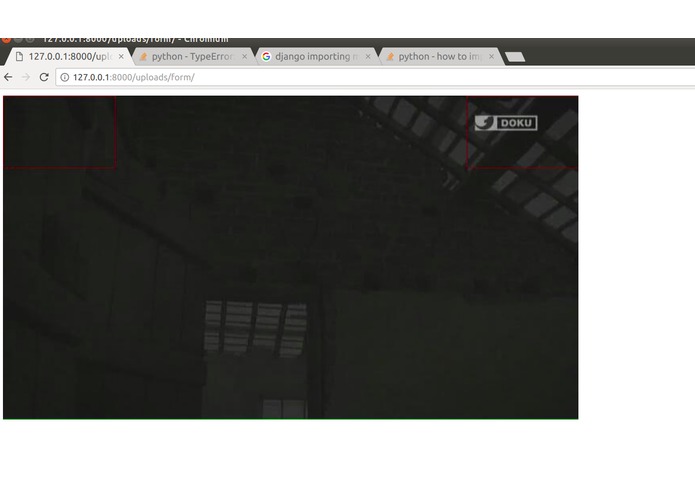Click the forward navigation arrow
The height and width of the screenshot is (494, 695).
tap(26, 77)
